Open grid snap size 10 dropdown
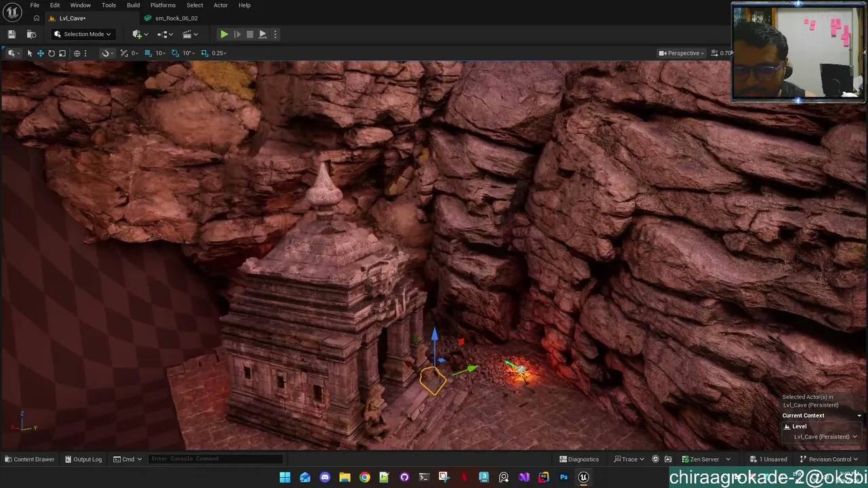The width and height of the screenshot is (868, 488). click(160, 53)
